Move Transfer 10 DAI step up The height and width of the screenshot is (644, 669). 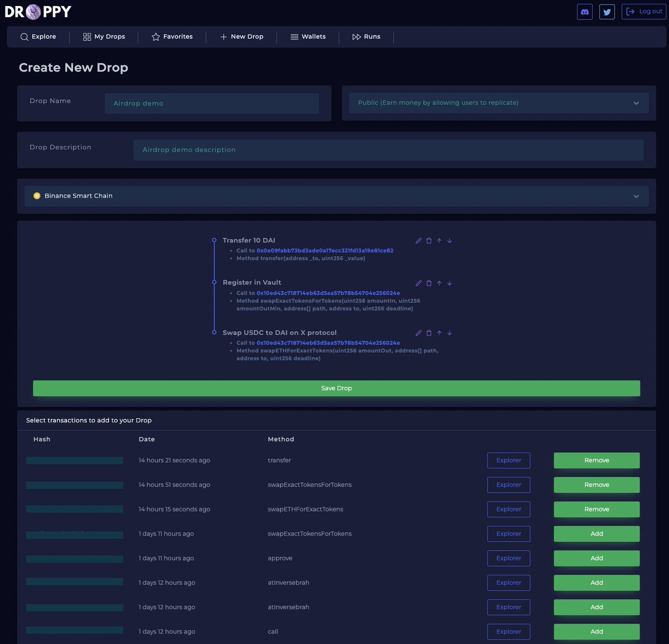(x=439, y=241)
